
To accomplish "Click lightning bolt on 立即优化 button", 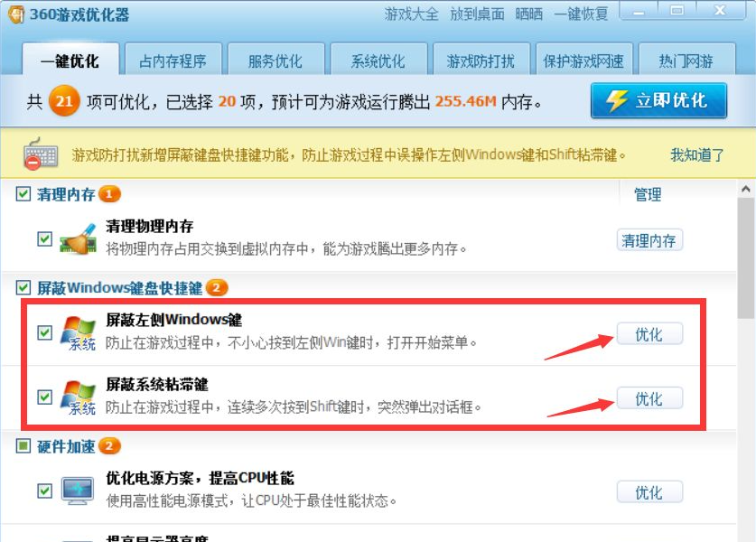I will [616, 100].
